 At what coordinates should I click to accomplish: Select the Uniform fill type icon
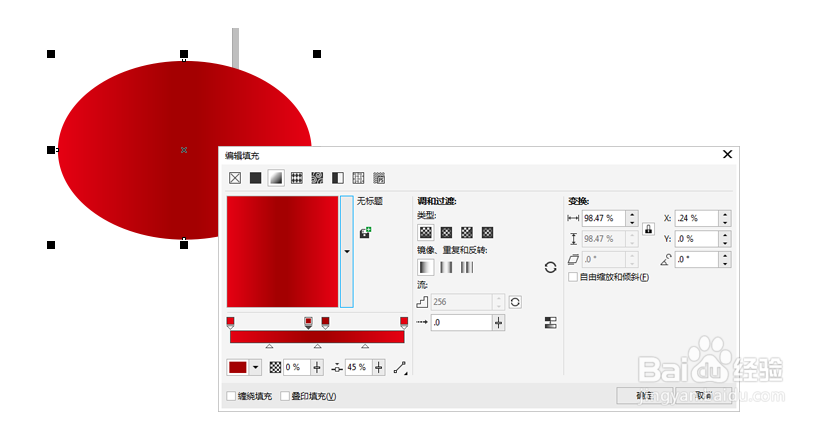coord(256,178)
